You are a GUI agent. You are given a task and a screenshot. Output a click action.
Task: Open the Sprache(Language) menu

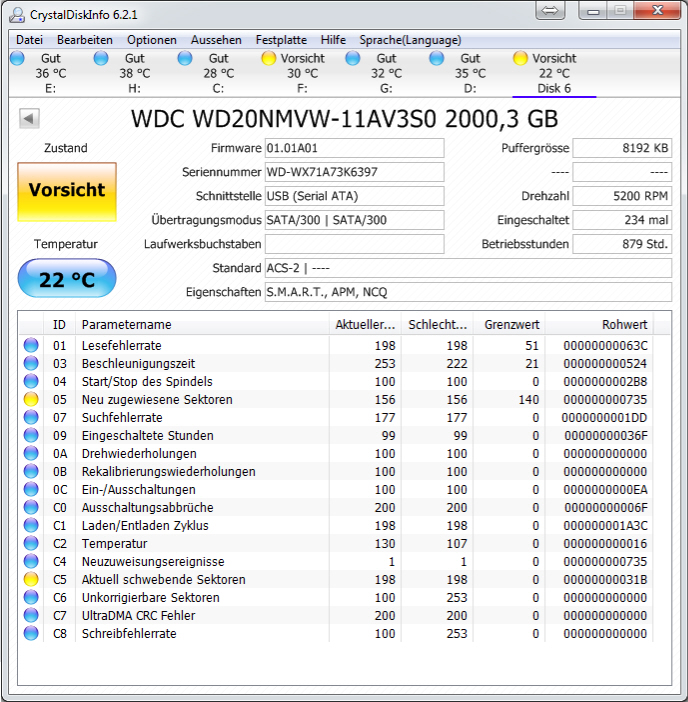(x=410, y=40)
